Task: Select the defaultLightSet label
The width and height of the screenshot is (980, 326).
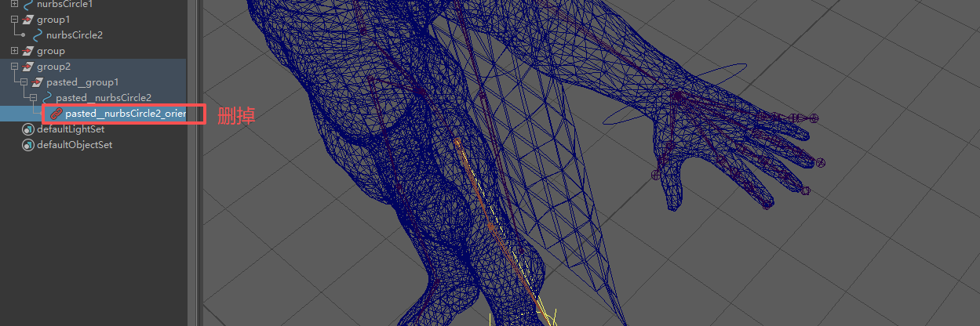Action: click(x=71, y=129)
